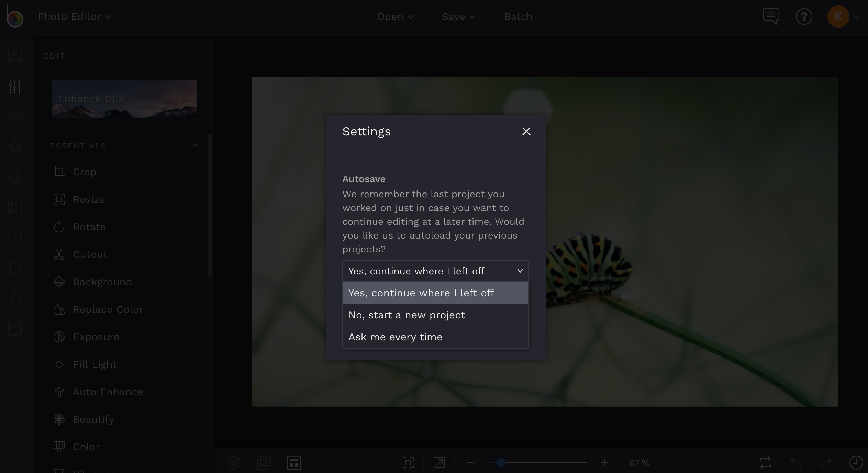This screenshot has height=473, width=868.
Task: Collapse the Essentials section
Action: pos(195,145)
